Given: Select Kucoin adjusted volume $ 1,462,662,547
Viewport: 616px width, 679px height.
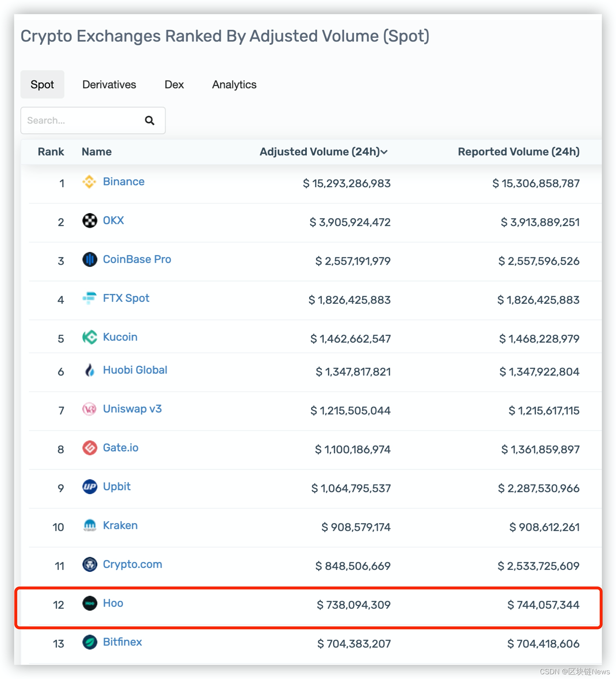Looking at the screenshot, I should pyautogui.click(x=350, y=339).
